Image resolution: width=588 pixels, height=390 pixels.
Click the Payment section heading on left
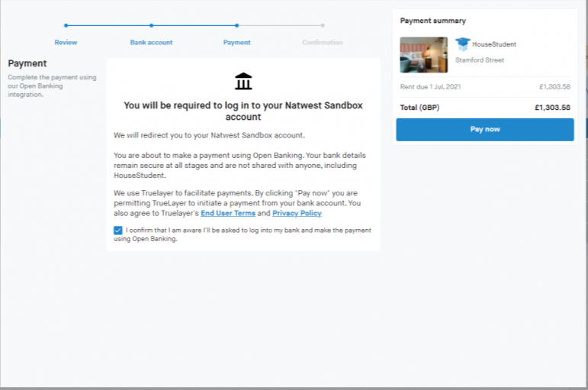point(27,63)
